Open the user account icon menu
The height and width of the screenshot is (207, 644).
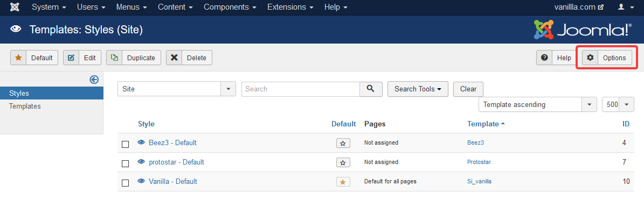[626, 7]
